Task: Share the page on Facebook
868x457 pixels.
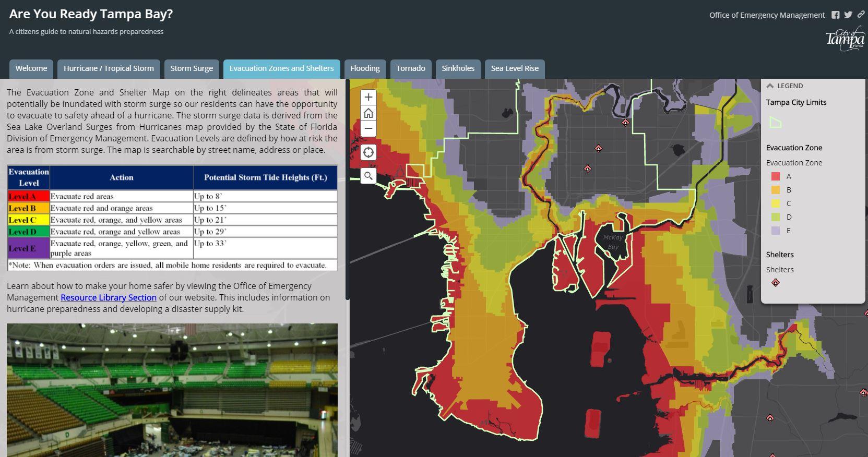Action: click(836, 15)
